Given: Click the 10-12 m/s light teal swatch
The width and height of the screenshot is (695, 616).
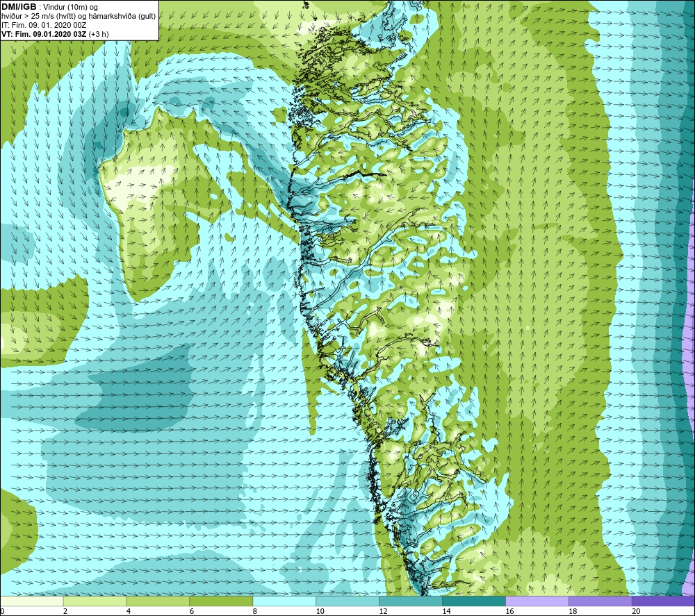Looking at the screenshot, I should point(347,601).
